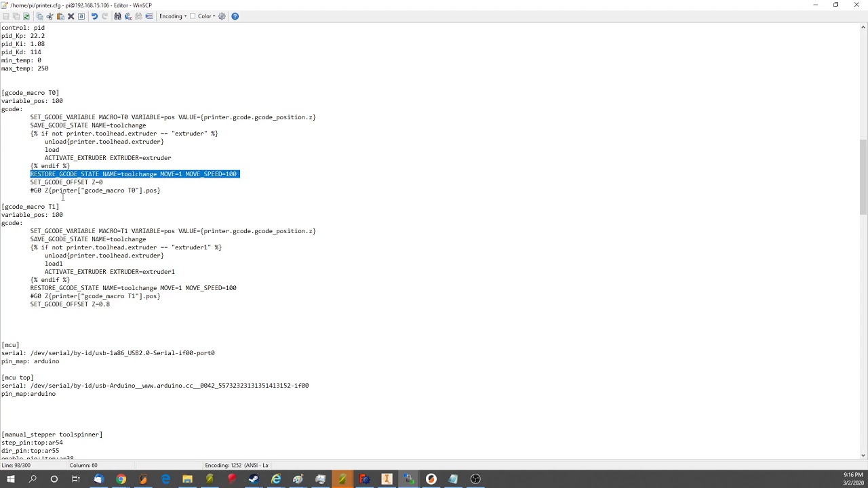Reload the file with the green refresh icon
The height and width of the screenshot is (488, 868).
tap(26, 16)
